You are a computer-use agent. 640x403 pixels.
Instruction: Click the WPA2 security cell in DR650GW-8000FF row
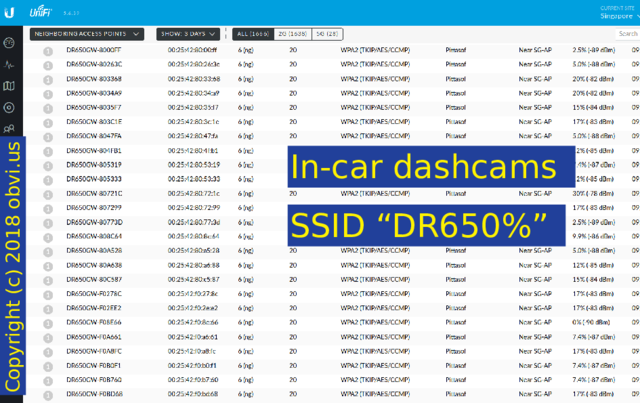[x=375, y=50]
